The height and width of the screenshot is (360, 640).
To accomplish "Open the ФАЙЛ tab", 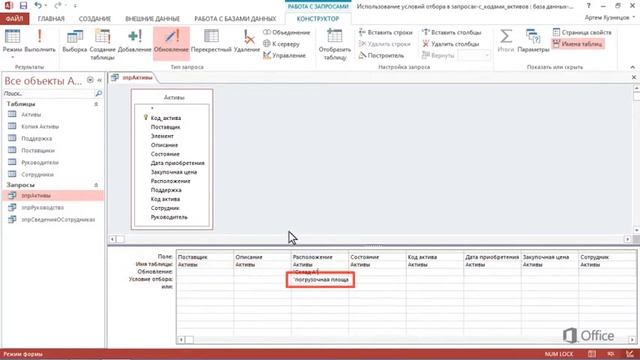I will coord(14,19).
